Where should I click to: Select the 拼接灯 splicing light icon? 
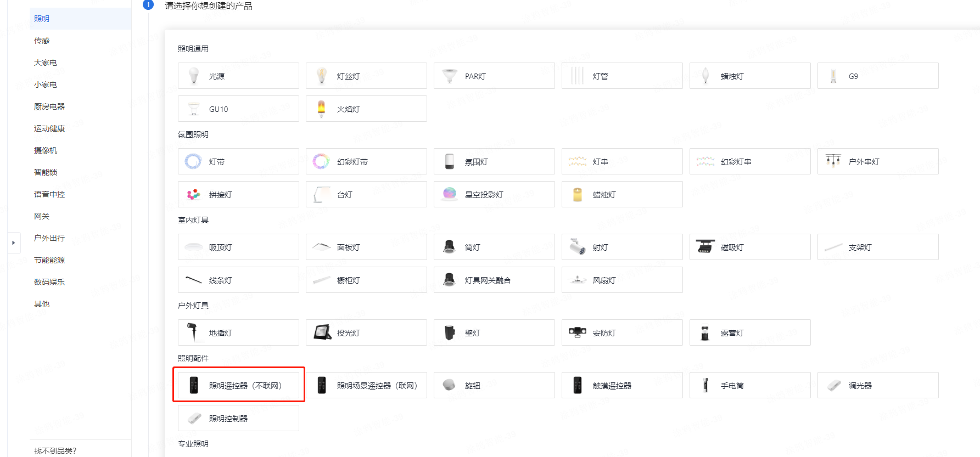tap(193, 194)
